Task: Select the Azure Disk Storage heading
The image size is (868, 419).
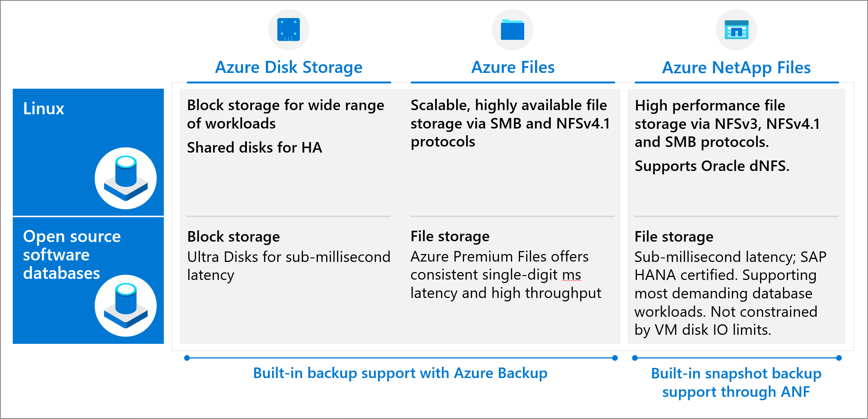Action: [x=289, y=68]
